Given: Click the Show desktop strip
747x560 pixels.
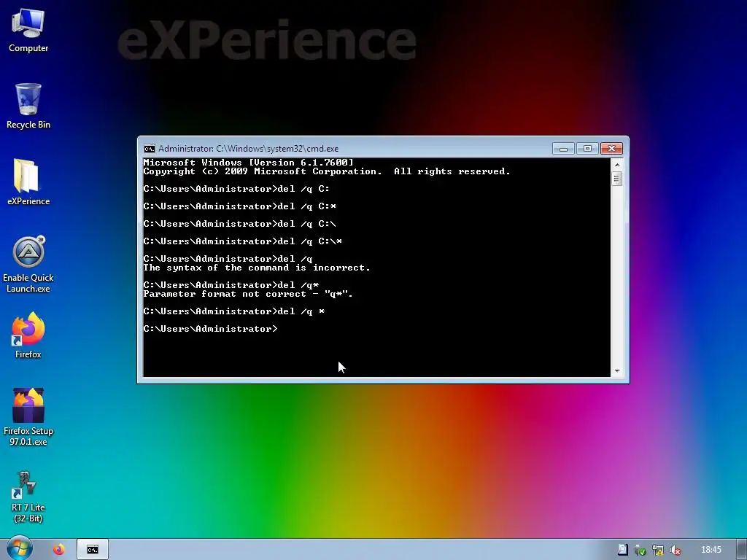Looking at the screenshot, I should click(742, 550).
